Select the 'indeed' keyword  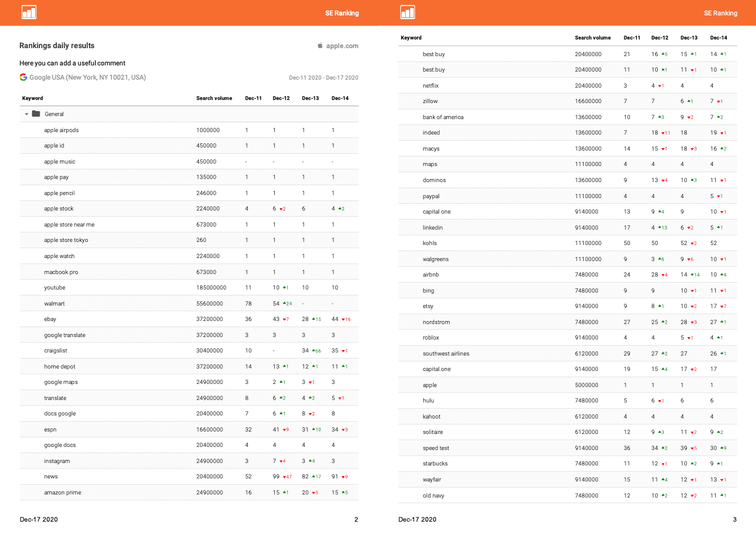coord(432,133)
